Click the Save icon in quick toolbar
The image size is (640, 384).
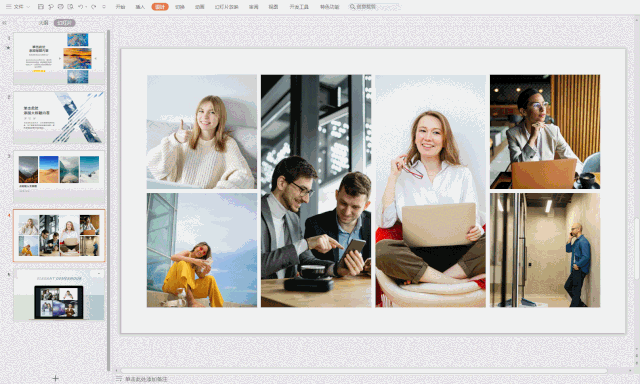40,7
